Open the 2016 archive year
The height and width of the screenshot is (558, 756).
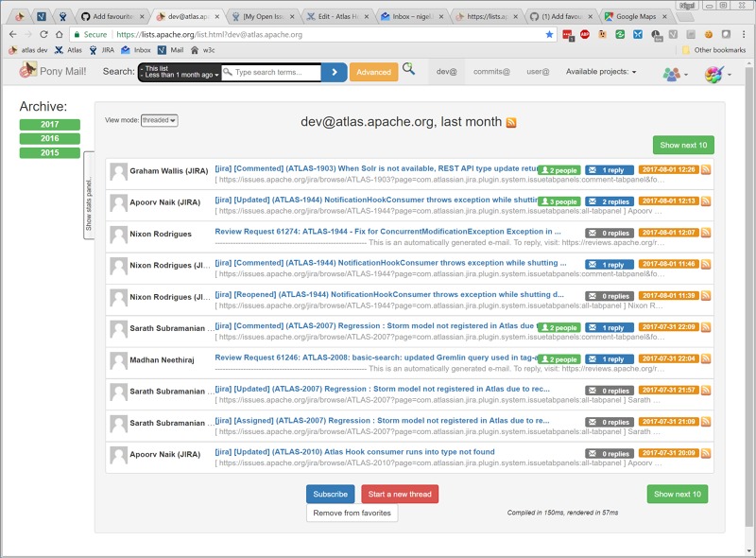click(49, 138)
